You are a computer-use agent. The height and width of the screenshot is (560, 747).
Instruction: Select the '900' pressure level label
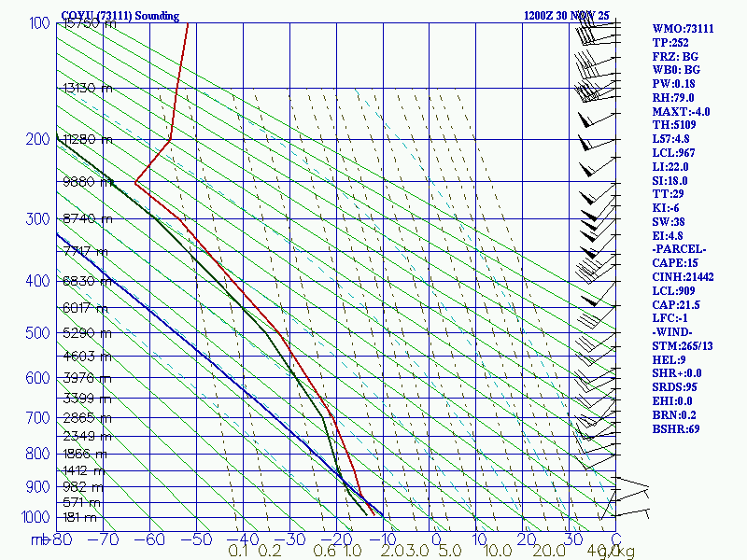pyautogui.click(x=37, y=487)
